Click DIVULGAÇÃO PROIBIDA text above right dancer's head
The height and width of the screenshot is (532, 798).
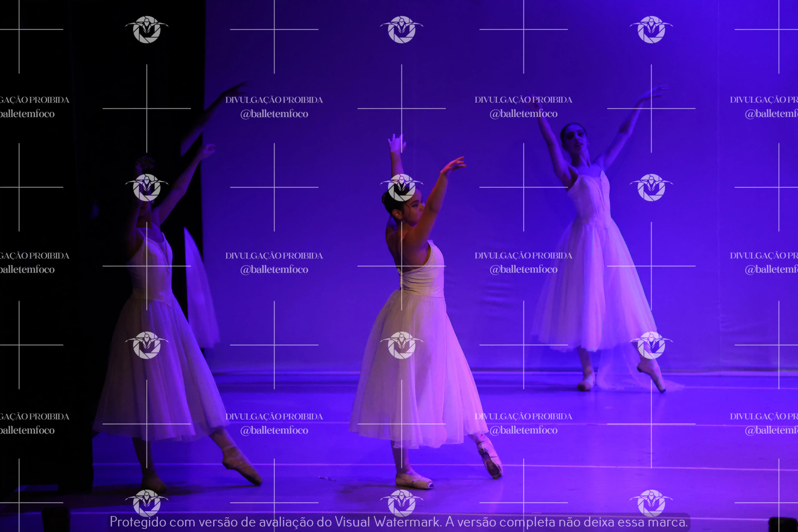click(524, 100)
